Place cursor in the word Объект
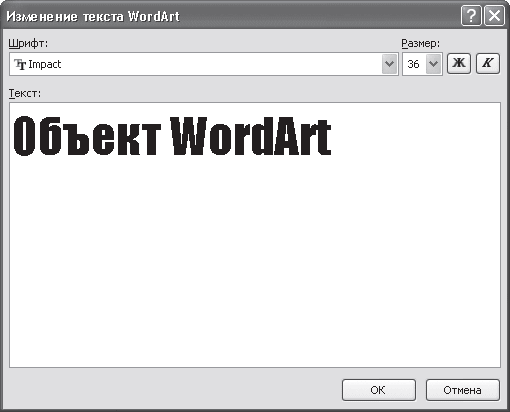The width and height of the screenshot is (510, 412). [87, 136]
